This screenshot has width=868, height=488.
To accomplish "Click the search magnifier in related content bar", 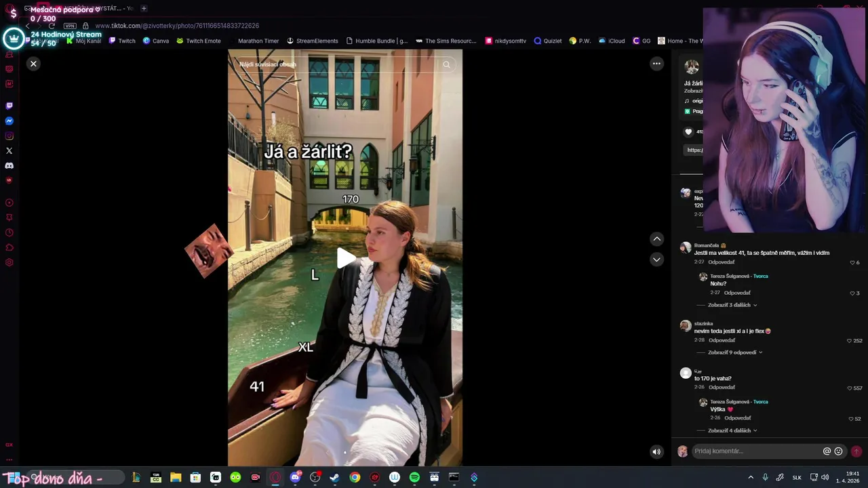I will pos(446,64).
